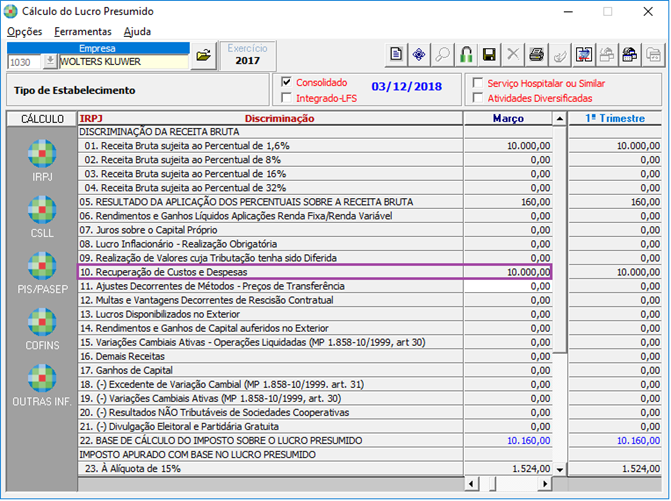
Task: Open the Ferramentas menu
Action: 83,31
